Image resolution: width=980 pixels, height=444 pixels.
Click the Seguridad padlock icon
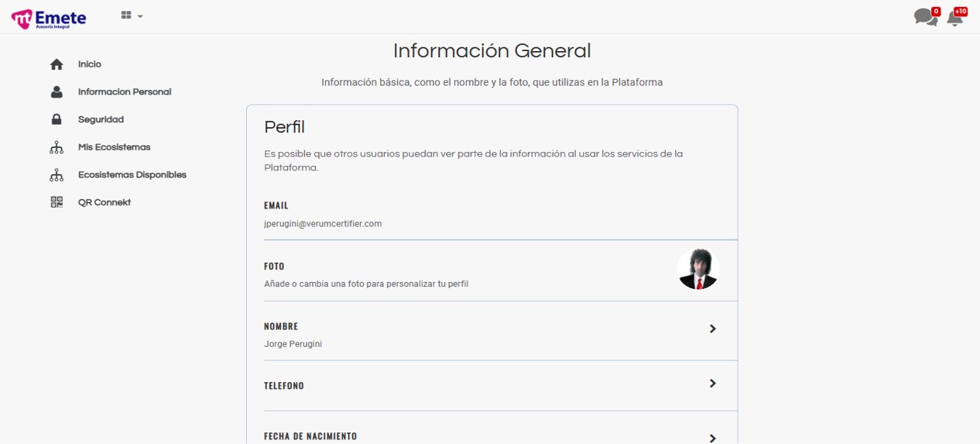click(57, 119)
